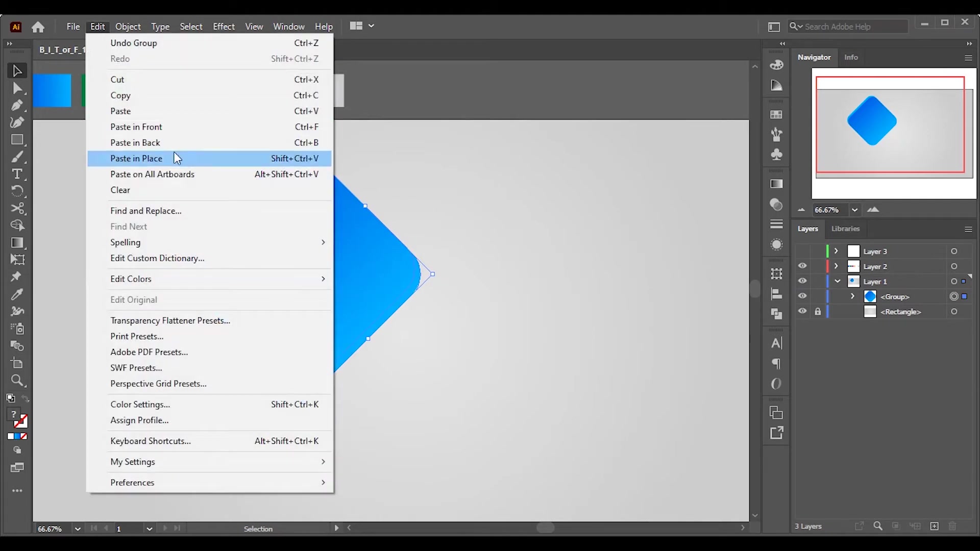Image resolution: width=980 pixels, height=551 pixels.
Task: Pick the Zoom tool magnifier
Action: [17, 381]
